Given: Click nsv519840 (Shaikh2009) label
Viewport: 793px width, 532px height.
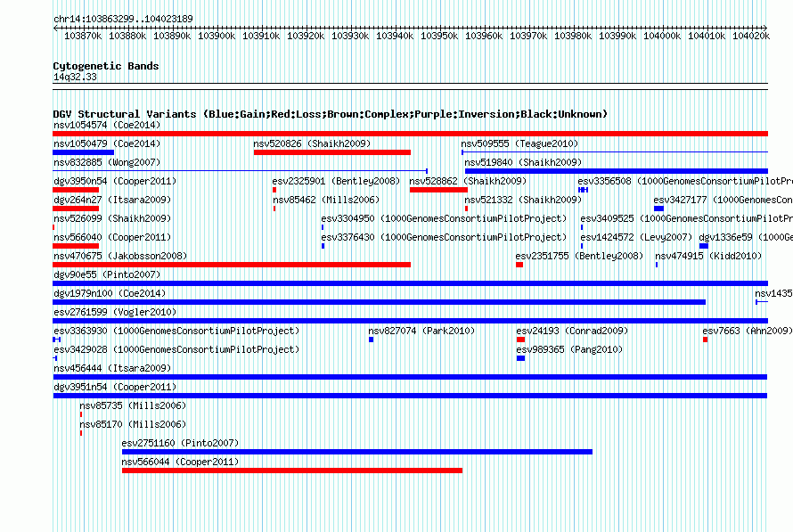Looking at the screenshot, I should pyautogui.click(x=523, y=162).
